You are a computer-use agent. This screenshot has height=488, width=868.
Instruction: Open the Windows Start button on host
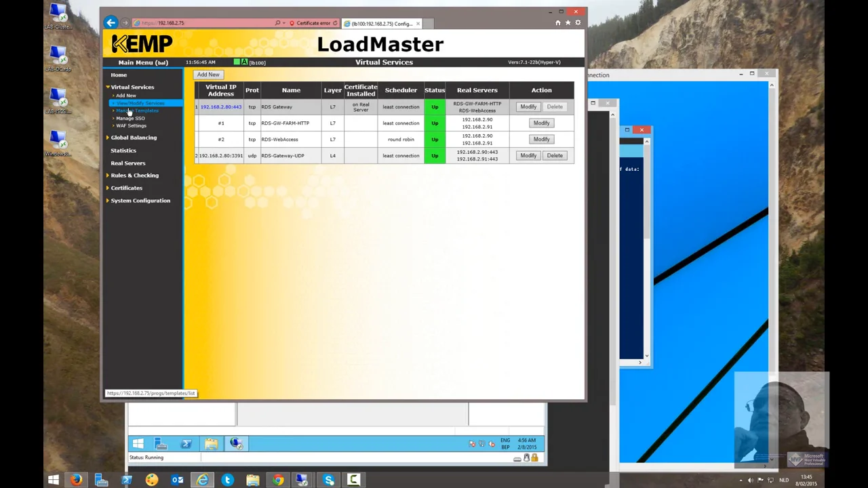[53, 481]
